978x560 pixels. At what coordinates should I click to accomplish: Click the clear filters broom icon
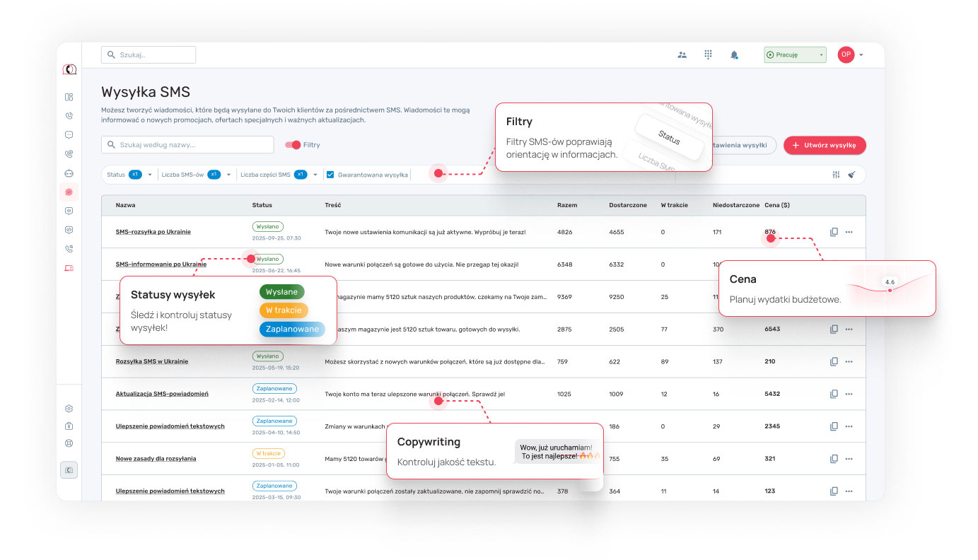pos(851,175)
